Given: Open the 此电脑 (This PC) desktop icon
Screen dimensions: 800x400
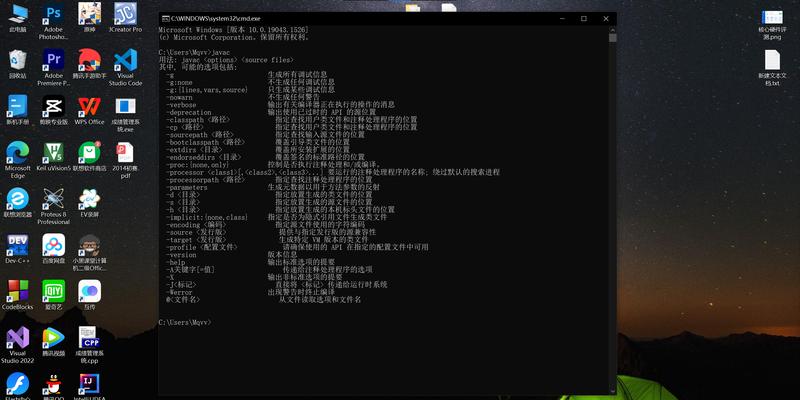Looking at the screenshot, I should pyautogui.click(x=17, y=18).
